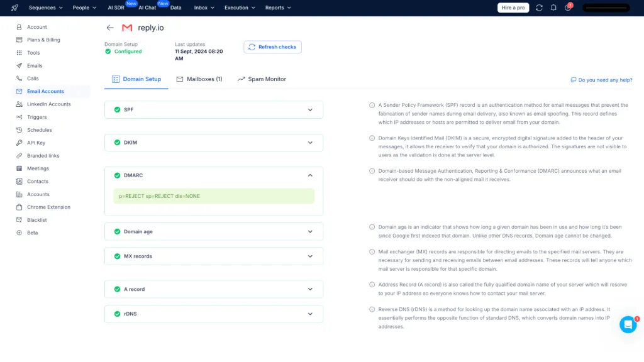Expand the SPF section chevron
644x362 pixels.
310,109
